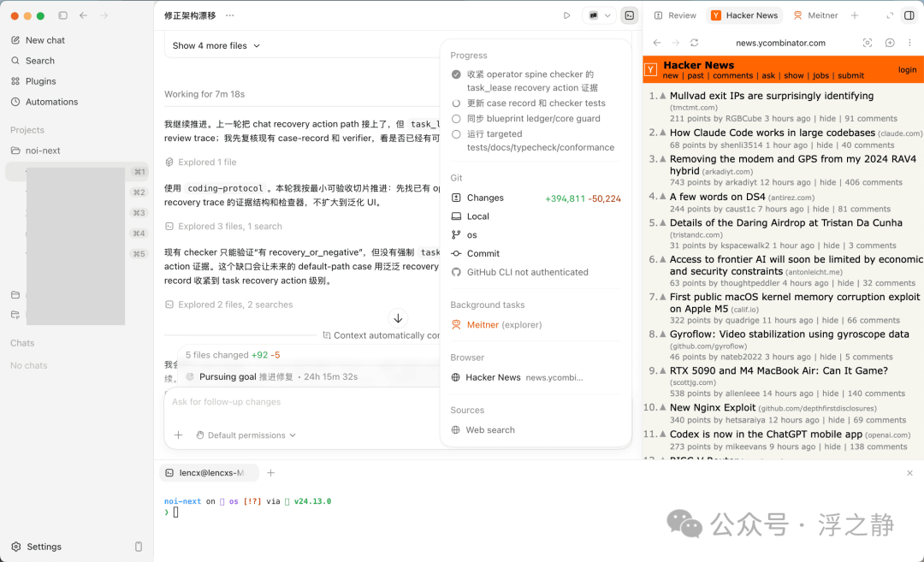Switch to the Meitner tab
The image size is (924, 562).
815,16
